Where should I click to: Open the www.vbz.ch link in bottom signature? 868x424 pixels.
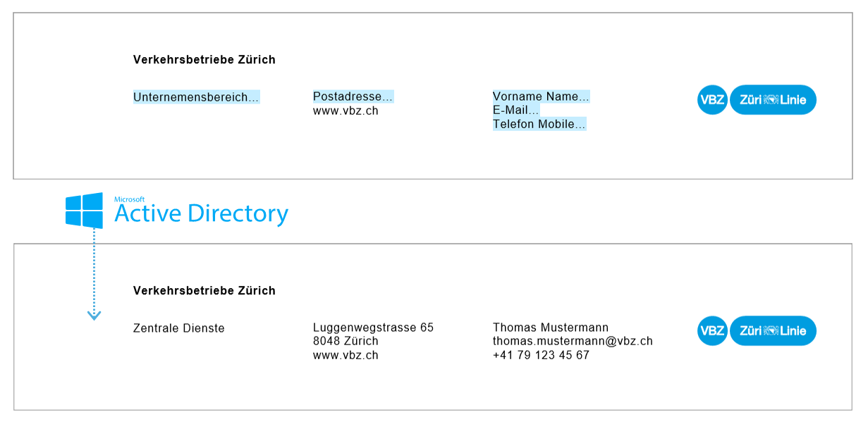tap(346, 355)
